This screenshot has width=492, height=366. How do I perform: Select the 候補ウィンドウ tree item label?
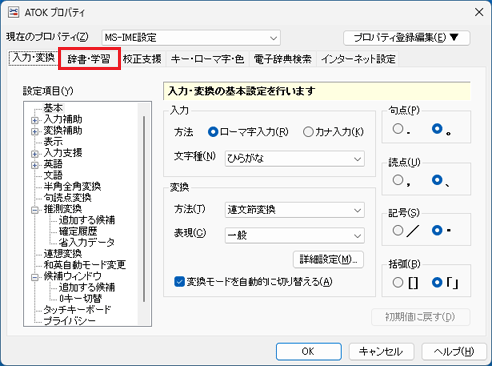tap(72, 276)
